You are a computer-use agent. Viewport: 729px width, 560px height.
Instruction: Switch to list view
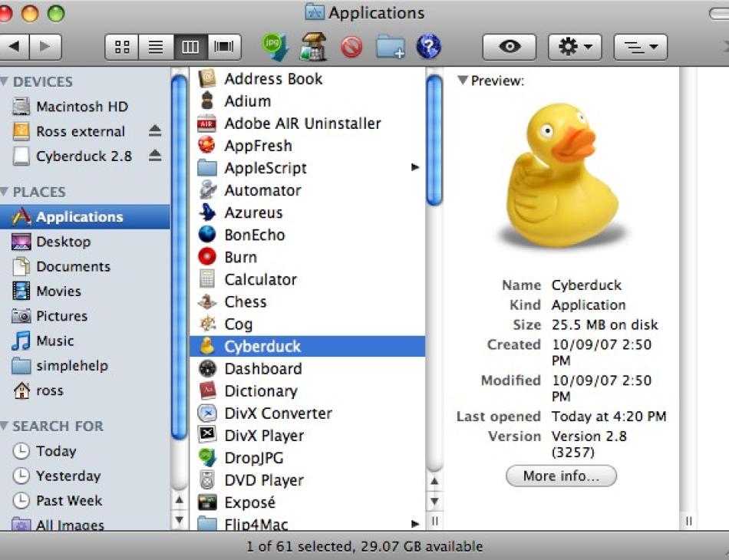point(156,47)
